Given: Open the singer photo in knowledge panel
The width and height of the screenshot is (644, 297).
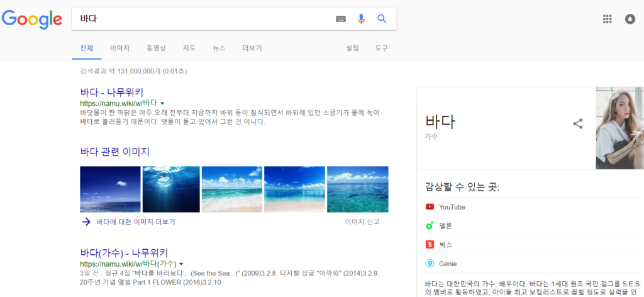Looking at the screenshot, I should point(619,128).
